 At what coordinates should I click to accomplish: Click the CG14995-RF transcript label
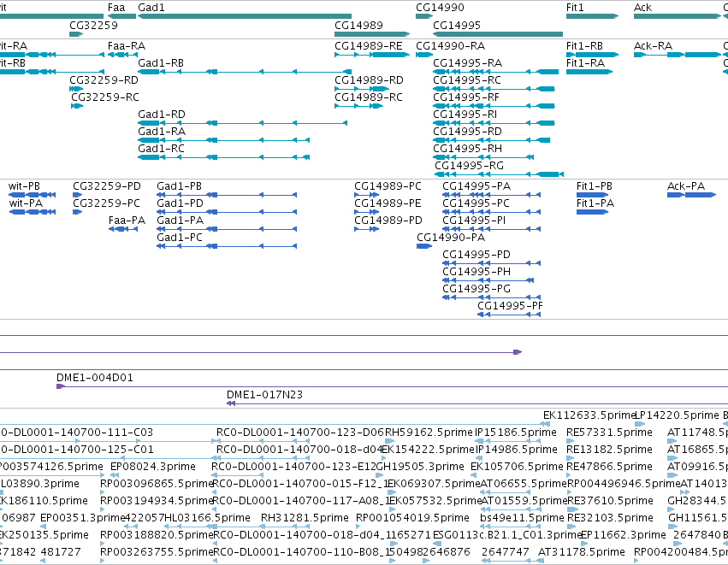(x=466, y=97)
